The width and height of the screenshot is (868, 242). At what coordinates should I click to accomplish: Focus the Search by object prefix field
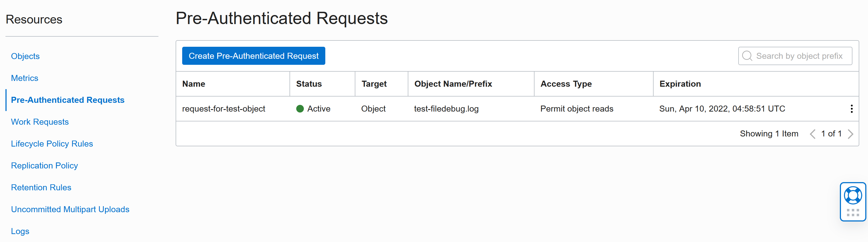795,56
